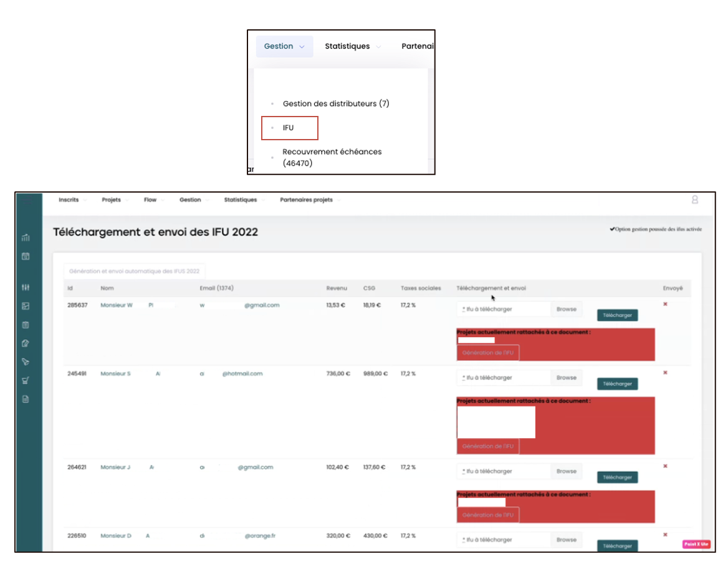Open the sliders settings icon in sidebar

26,287
